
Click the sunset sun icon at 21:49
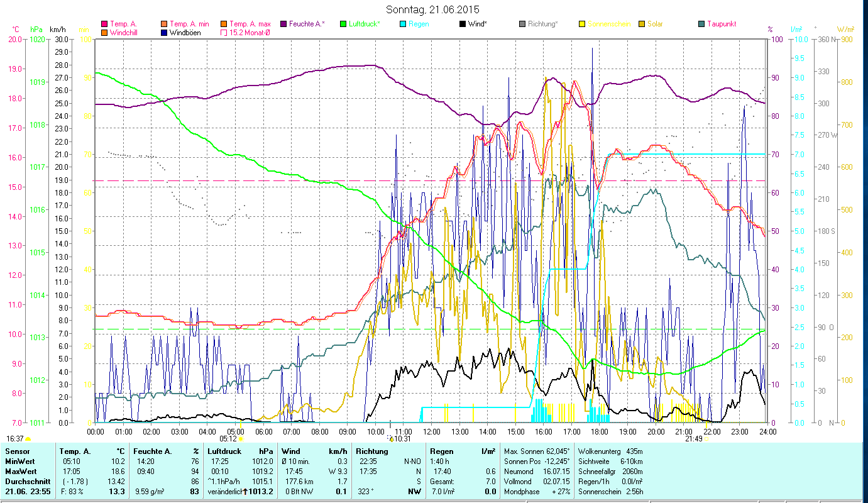707,439
